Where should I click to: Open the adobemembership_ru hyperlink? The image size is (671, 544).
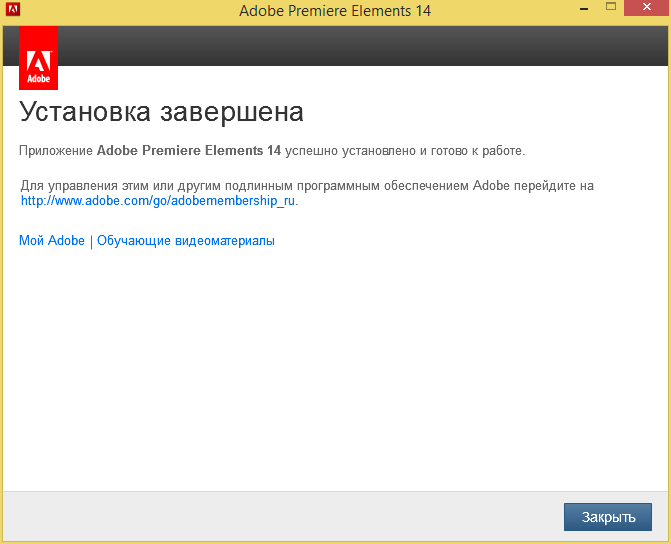click(x=158, y=201)
